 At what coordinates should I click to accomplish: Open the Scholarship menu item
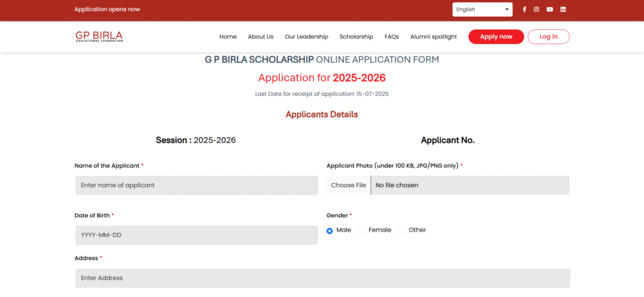pyautogui.click(x=356, y=36)
